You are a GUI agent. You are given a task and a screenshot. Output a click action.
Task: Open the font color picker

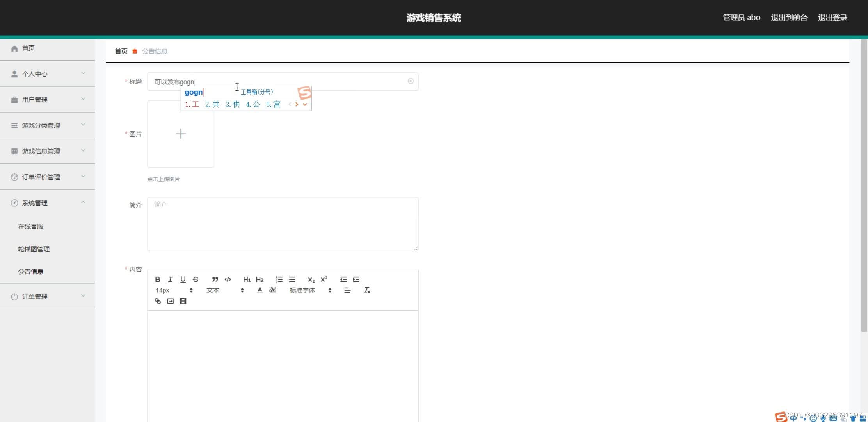260,290
